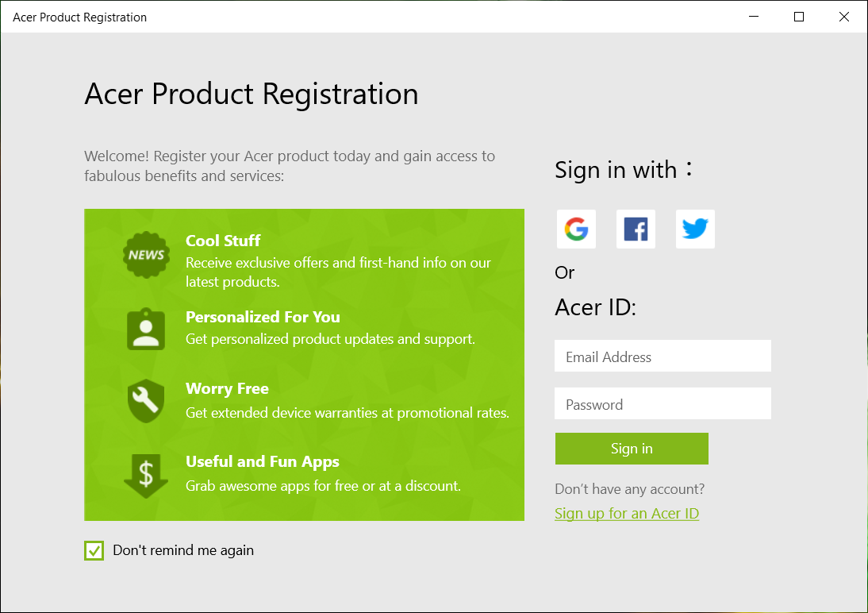Maximize the Acer Product Registration window
This screenshot has width=868, height=613.
pos(799,17)
